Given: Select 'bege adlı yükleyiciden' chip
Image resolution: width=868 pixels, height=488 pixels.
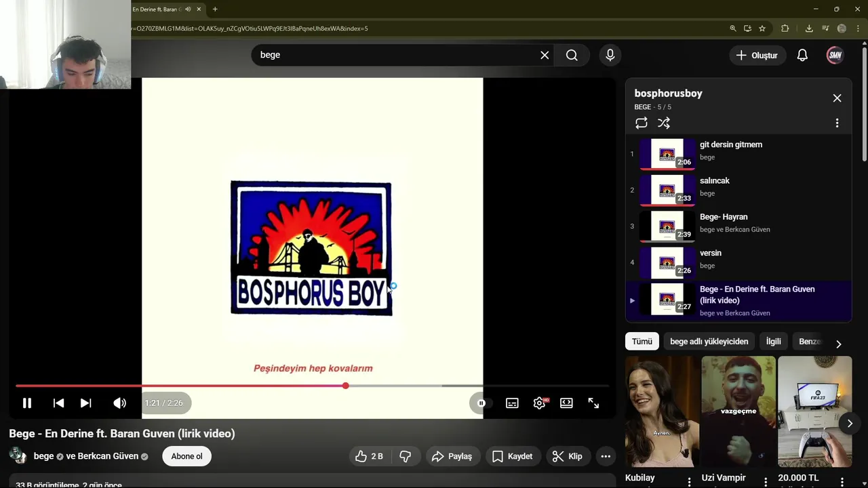Looking at the screenshot, I should click(x=709, y=342).
